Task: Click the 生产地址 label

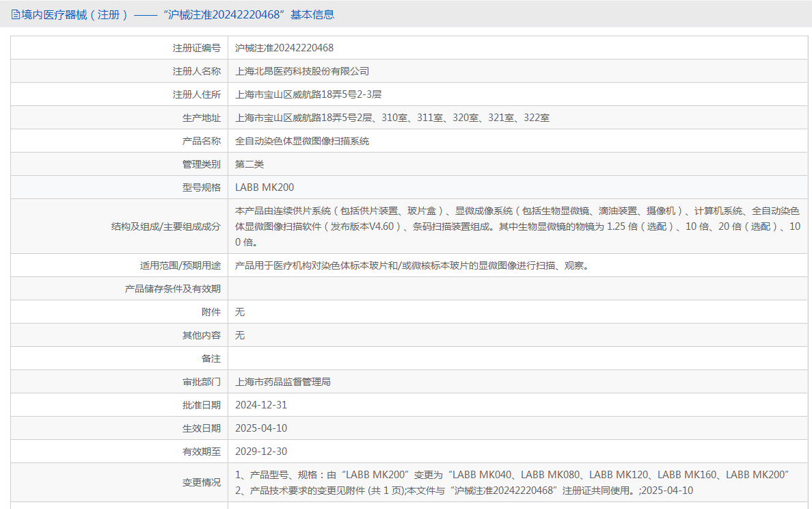Action: tap(202, 118)
